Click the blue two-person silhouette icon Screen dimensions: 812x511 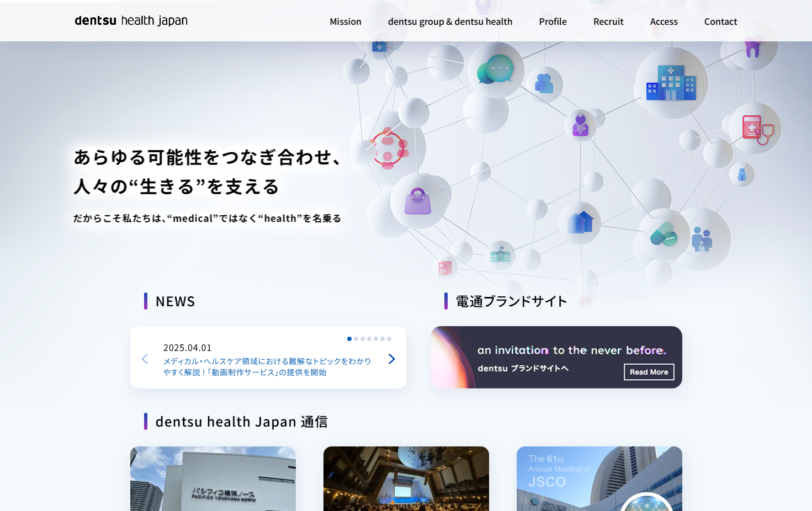point(544,83)
